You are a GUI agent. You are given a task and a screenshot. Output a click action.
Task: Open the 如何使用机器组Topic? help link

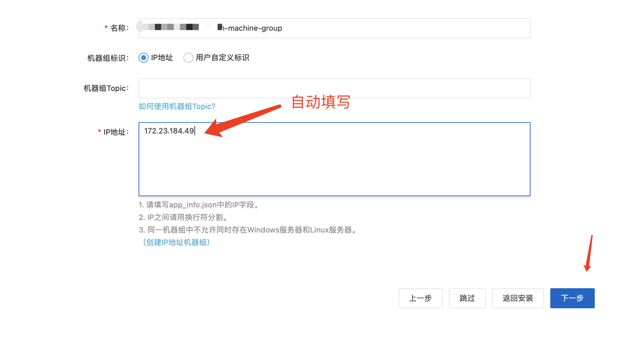177,106
